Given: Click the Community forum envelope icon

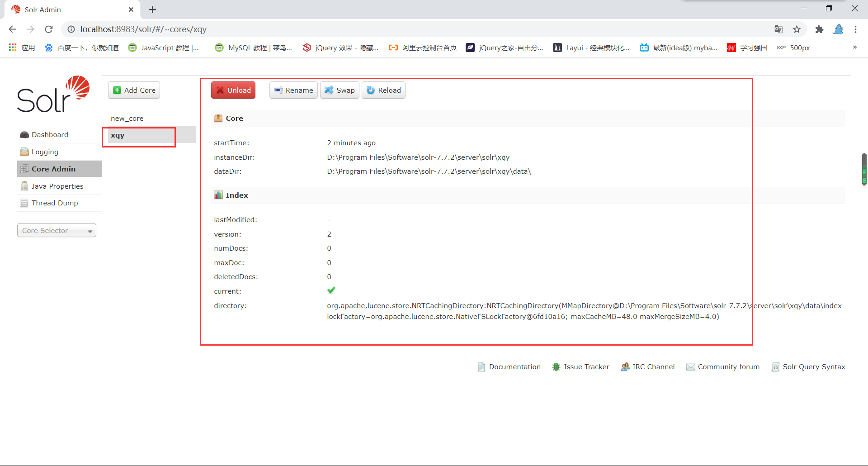Looking at the screenshot, I should [690, 367].
